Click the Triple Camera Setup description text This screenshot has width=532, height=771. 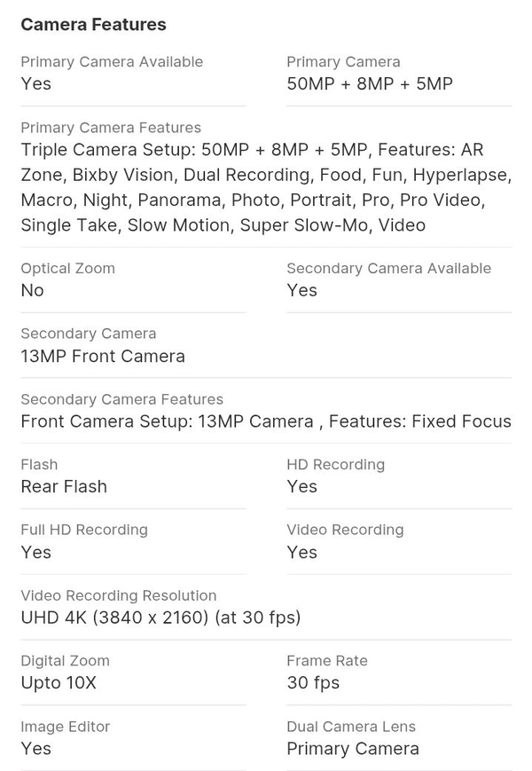click(265, 187)
